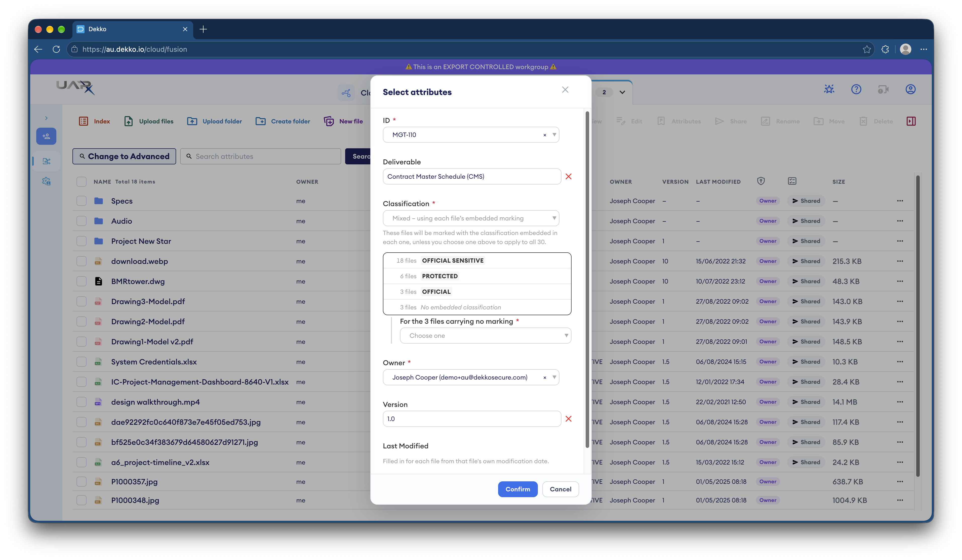The width and height of the screenshot is (962, 560).
Task: Click the Cancel button
Action: [560, 489]
